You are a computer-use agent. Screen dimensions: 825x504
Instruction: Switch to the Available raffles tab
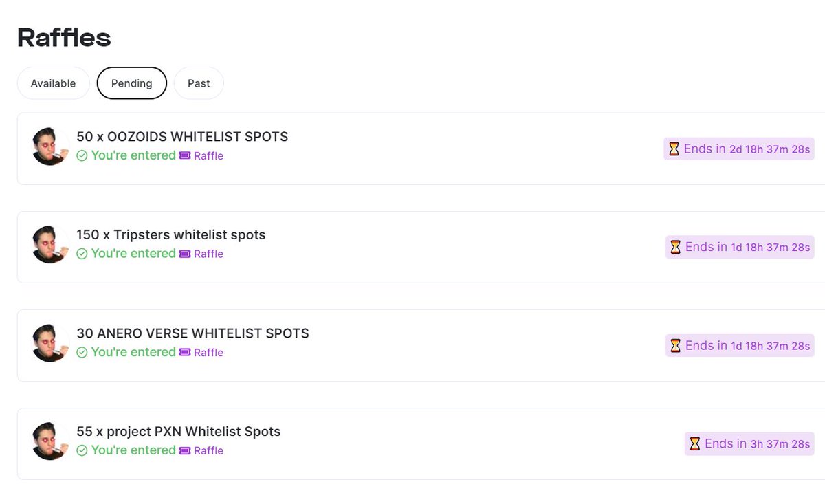coord(53,83)
